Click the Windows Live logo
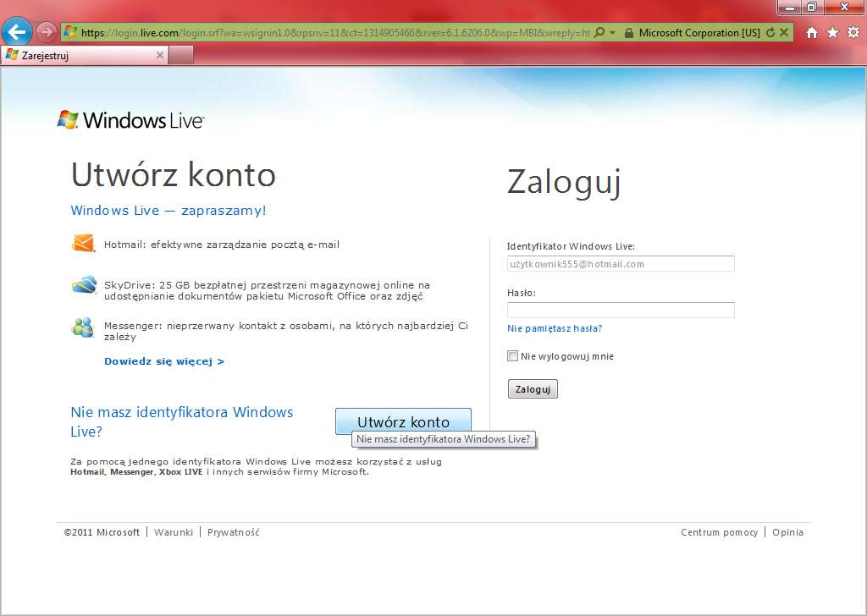The height and width of the screenshot is (616, 867). tap(131, 120)
